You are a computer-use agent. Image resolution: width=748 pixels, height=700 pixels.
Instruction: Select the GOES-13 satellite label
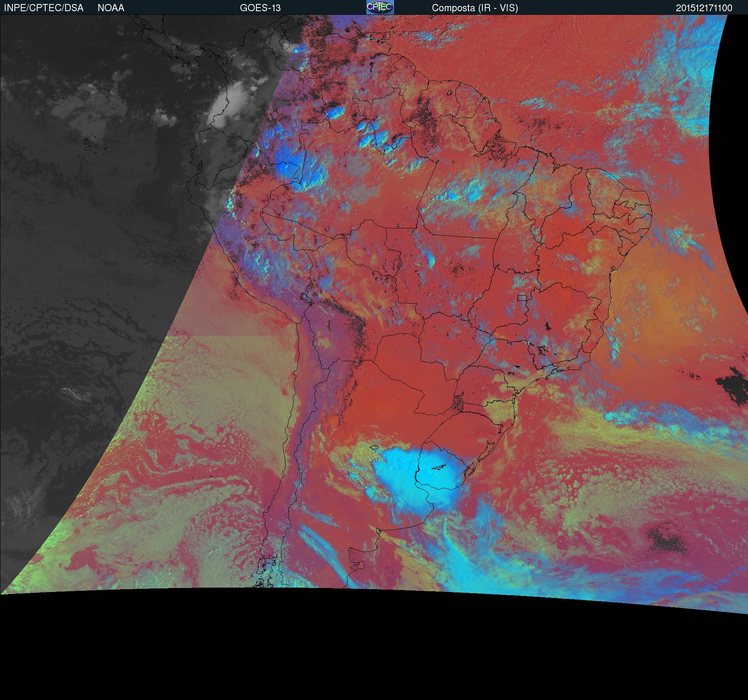260,8
